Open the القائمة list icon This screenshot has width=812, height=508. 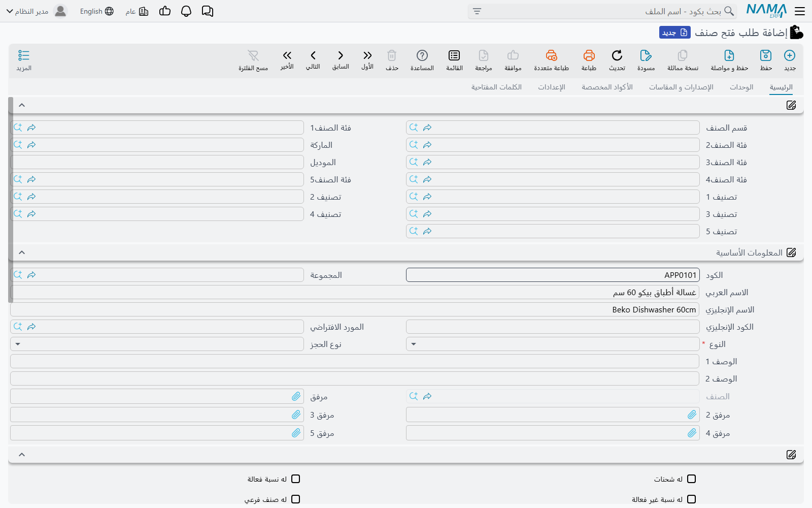point(454,55)
